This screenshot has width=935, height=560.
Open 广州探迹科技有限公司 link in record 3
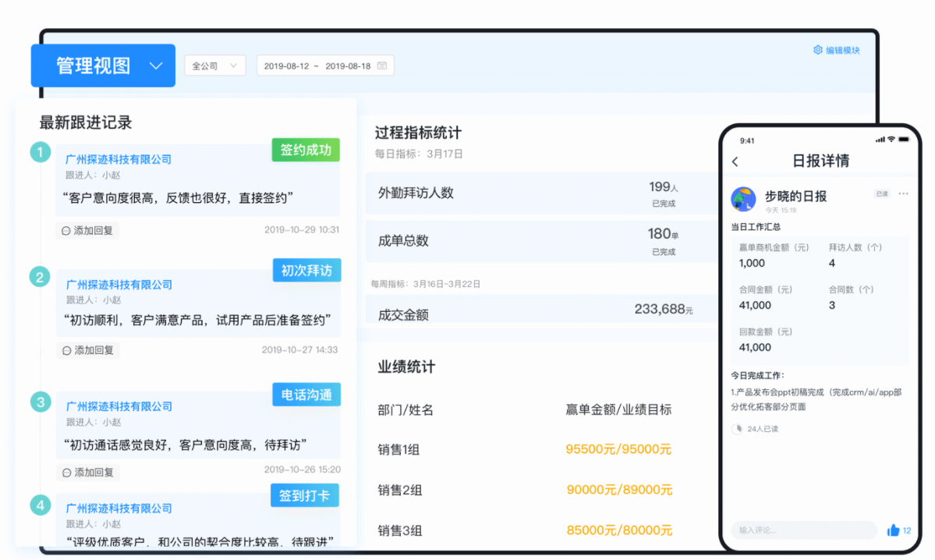click(119, 406)
